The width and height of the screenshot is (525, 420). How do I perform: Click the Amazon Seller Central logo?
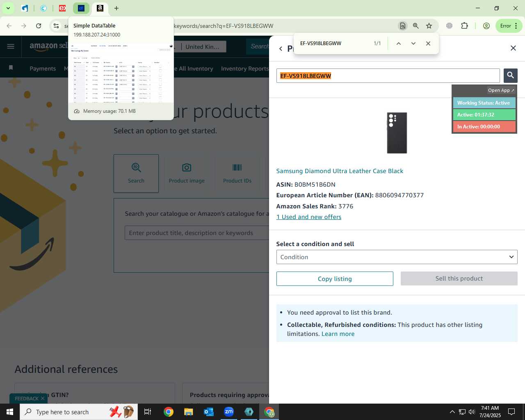click(x=49, y=46)
